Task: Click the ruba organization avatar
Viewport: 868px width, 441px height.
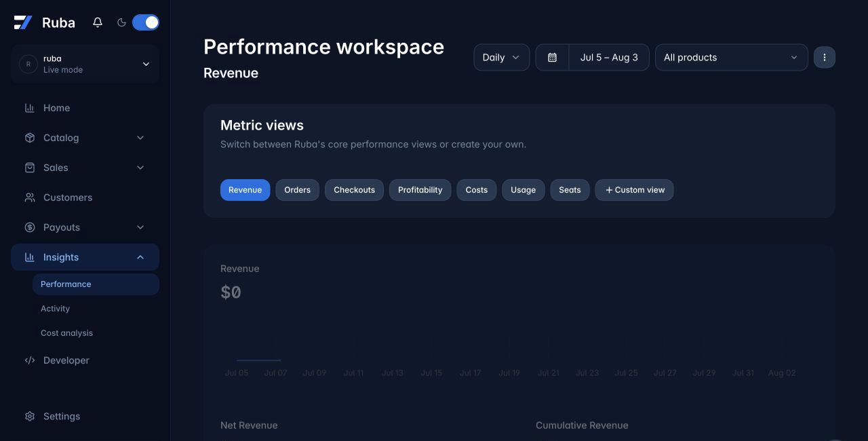Action: [x=28, y=64]
